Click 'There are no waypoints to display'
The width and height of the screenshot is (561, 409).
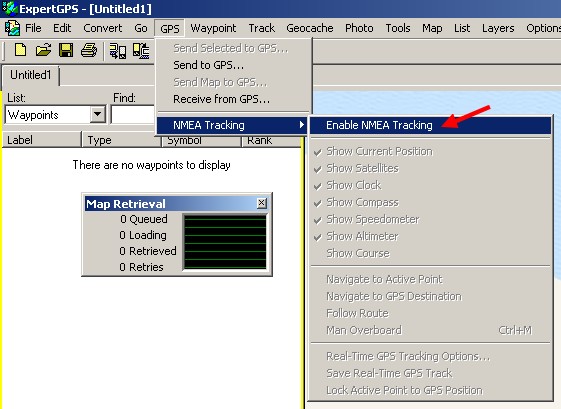[152, 165]
